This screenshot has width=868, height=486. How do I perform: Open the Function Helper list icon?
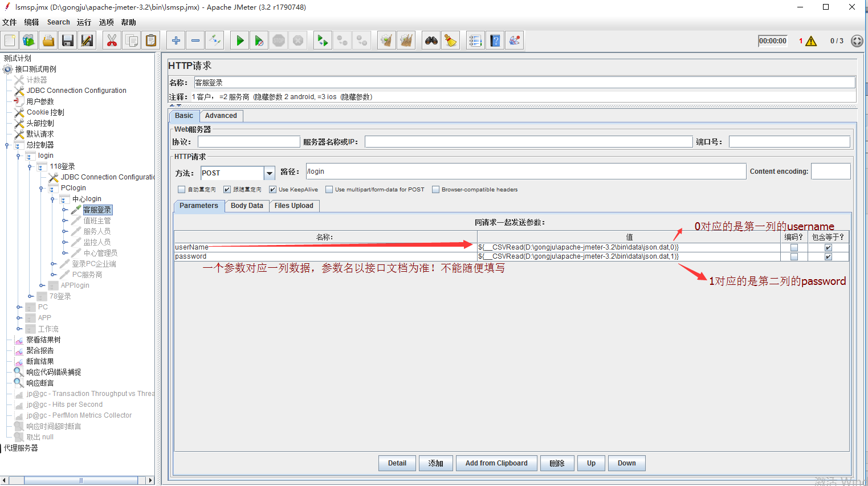tap(476, 40)
